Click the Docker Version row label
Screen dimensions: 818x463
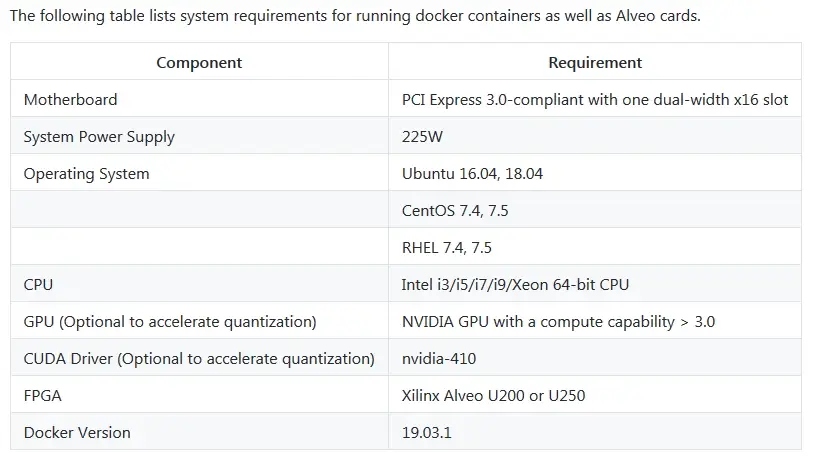click(x=77, y=432)
